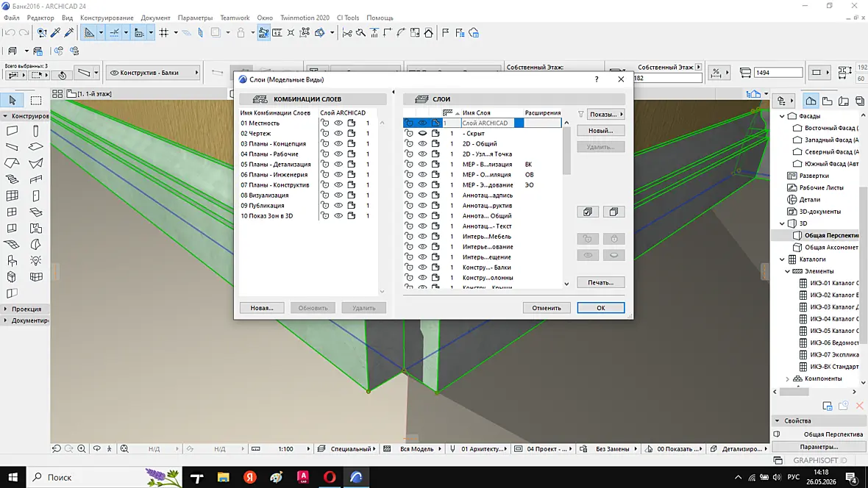Image resolution: width=868 pixels, height=488 pixels.
Task: Select the Arrow tool in toolbox
Action: [x=13, y=100]
